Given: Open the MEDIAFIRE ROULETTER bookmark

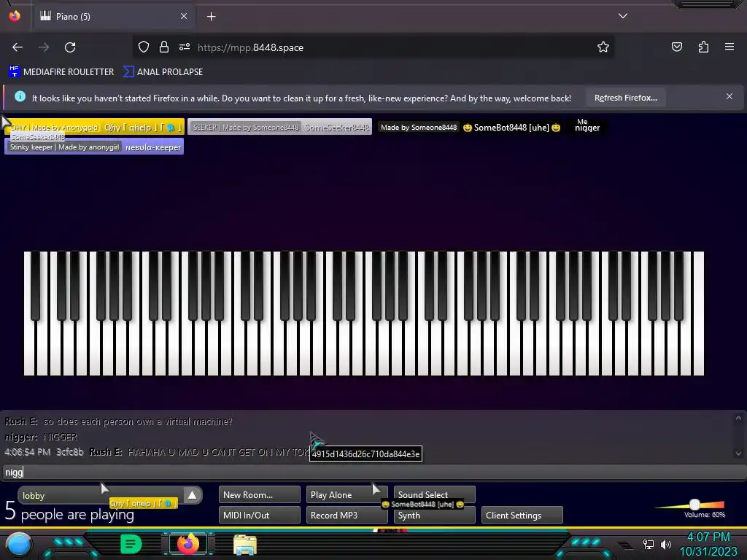Looking at the screenshot, I should point(61,72).
